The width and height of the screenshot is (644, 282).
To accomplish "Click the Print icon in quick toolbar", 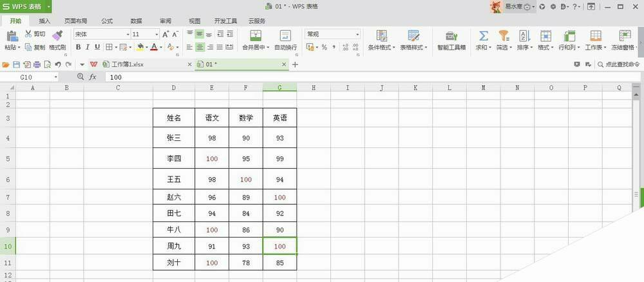I will [x=37, y=64].
